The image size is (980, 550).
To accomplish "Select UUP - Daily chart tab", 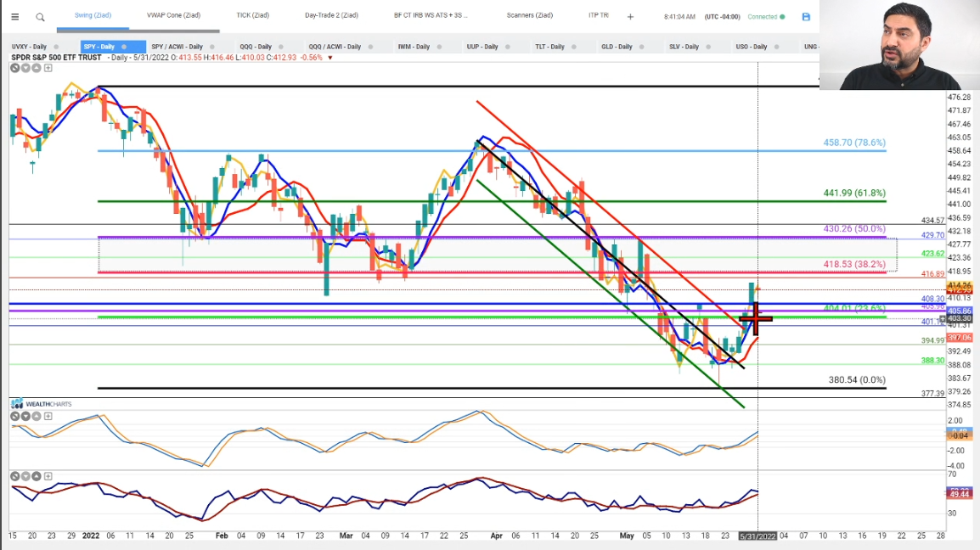I will tap(482, 47).
